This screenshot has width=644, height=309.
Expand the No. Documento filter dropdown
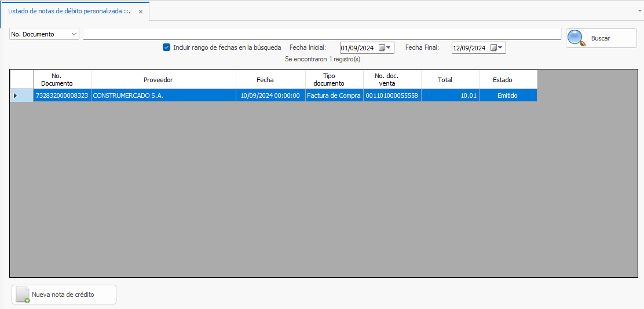pyautogui.click(x=74, y=34)
